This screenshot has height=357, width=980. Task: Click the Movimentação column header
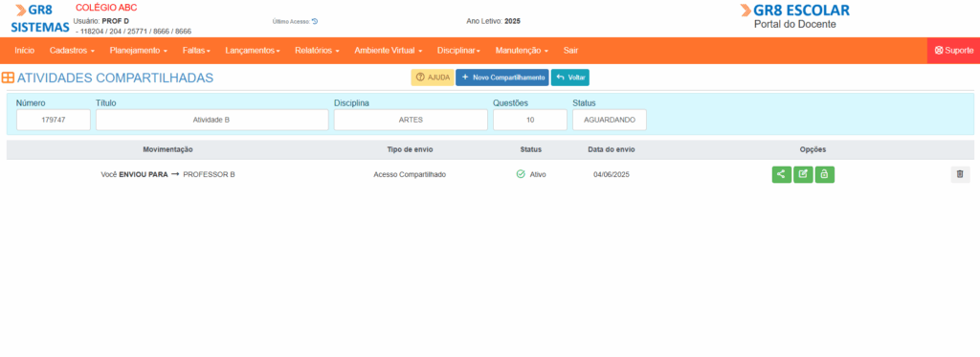pyautogui.click(x=167, y=150)
